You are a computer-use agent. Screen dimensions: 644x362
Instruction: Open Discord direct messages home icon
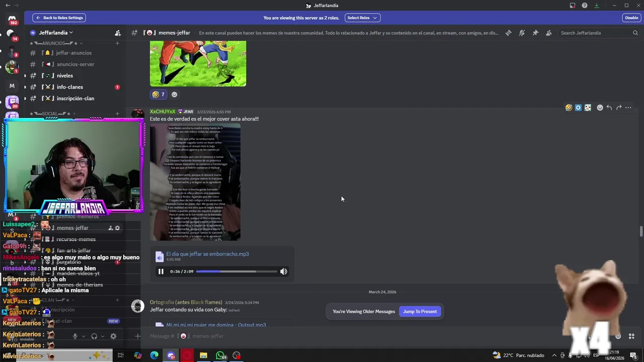click(x=12, y=20)
